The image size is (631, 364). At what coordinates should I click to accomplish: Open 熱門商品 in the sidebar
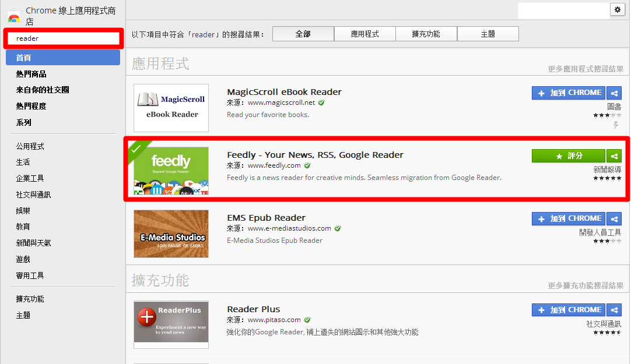(x=31, y=75)
